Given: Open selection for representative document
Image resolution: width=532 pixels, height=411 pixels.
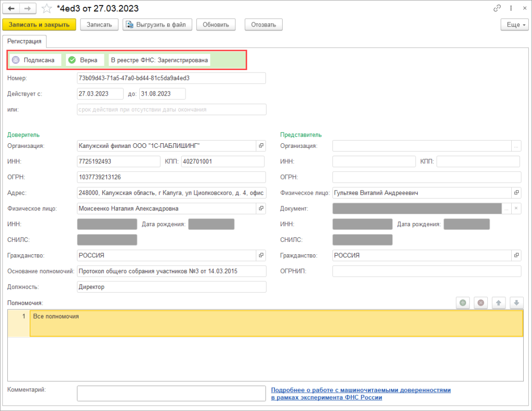Looking at the screenshot, I should click(506, 208).
